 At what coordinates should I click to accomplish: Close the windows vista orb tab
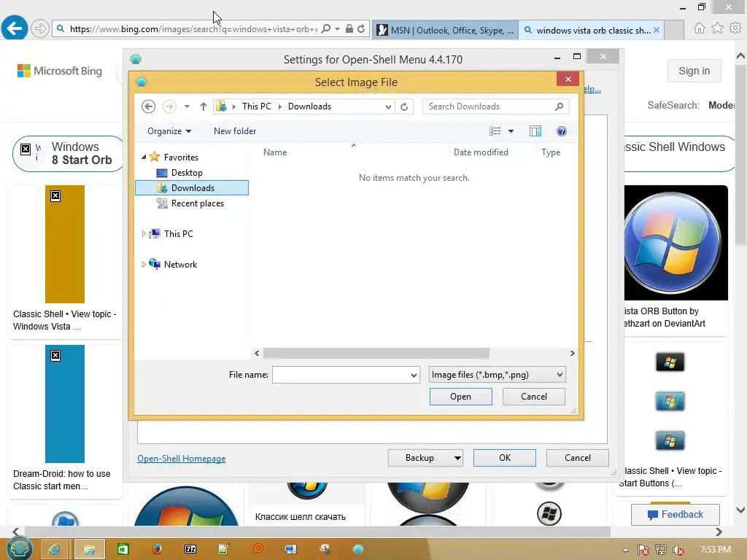pos(657,30)
